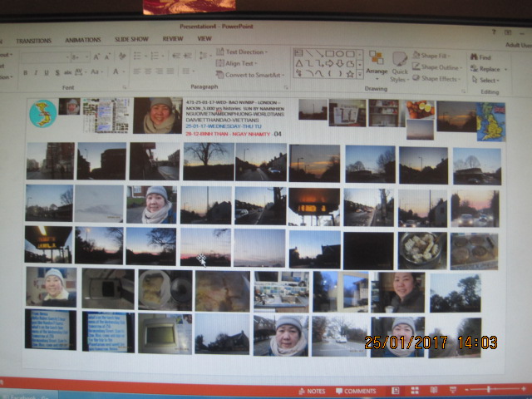
Task: Click Find in Editing group
Action: coord(480,57)
